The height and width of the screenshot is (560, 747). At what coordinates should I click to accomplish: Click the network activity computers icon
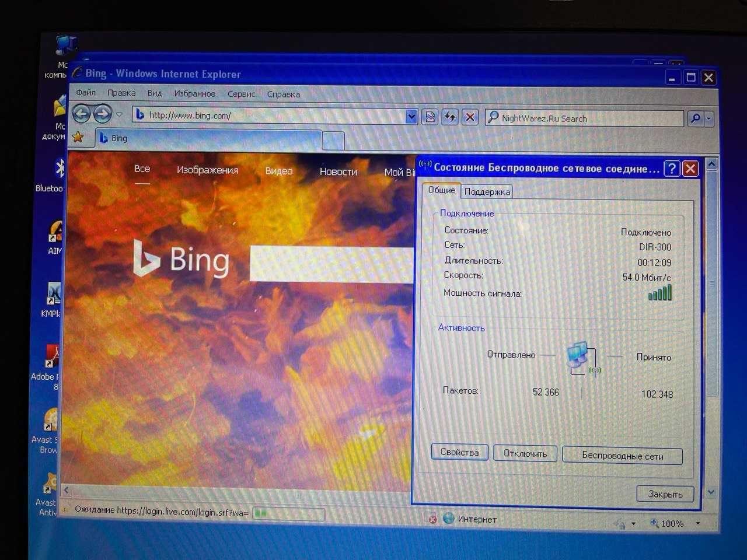(x=583, y=359)
